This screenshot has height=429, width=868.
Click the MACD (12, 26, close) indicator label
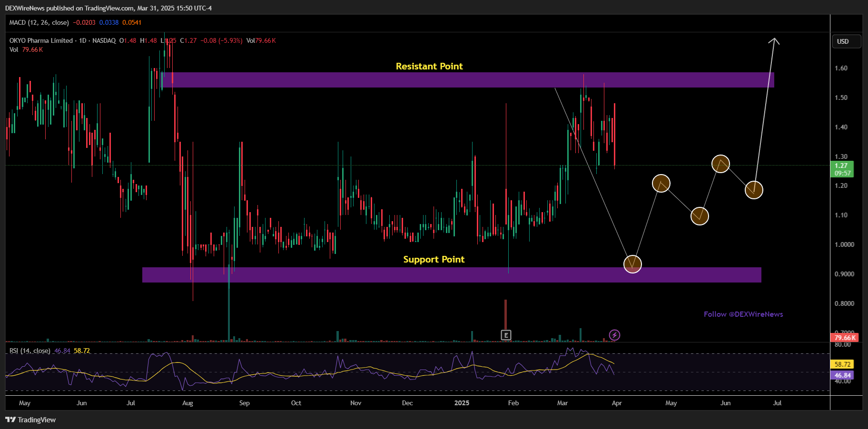pos(39,22)
